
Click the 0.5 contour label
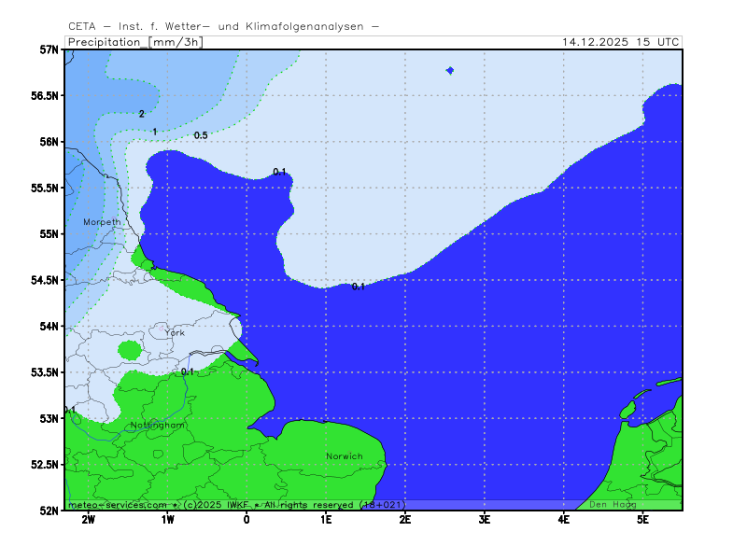[x=201, y=135]
